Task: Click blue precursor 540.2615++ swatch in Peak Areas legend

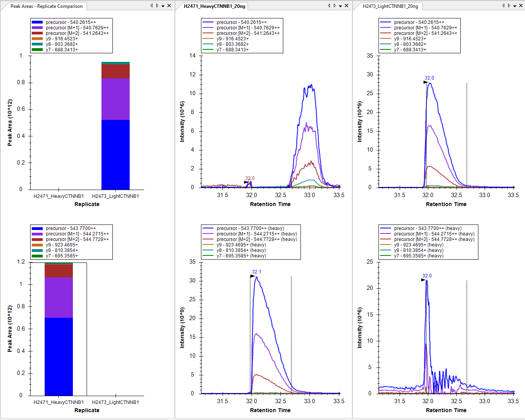Action: pos(37,22)
